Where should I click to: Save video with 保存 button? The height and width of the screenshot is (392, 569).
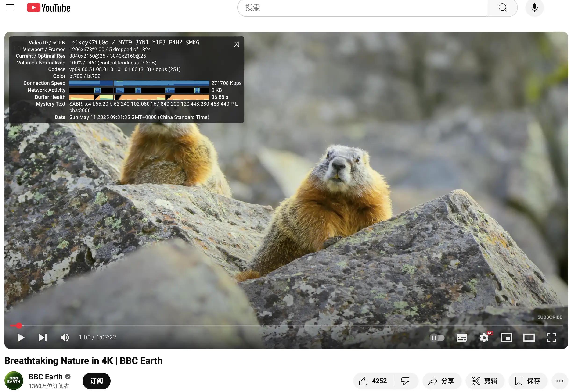pyautogui.click(x=527, y=381)
